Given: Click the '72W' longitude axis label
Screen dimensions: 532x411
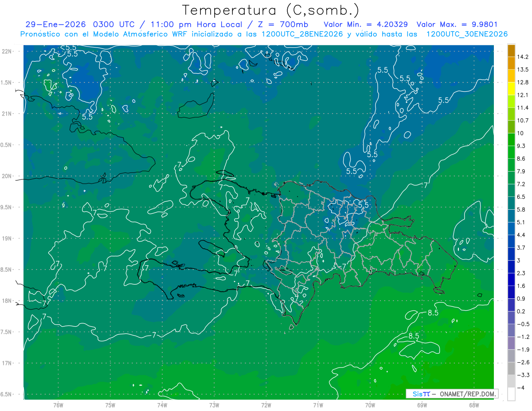Looking at the screenshot, I should click(x=266, y=405).
